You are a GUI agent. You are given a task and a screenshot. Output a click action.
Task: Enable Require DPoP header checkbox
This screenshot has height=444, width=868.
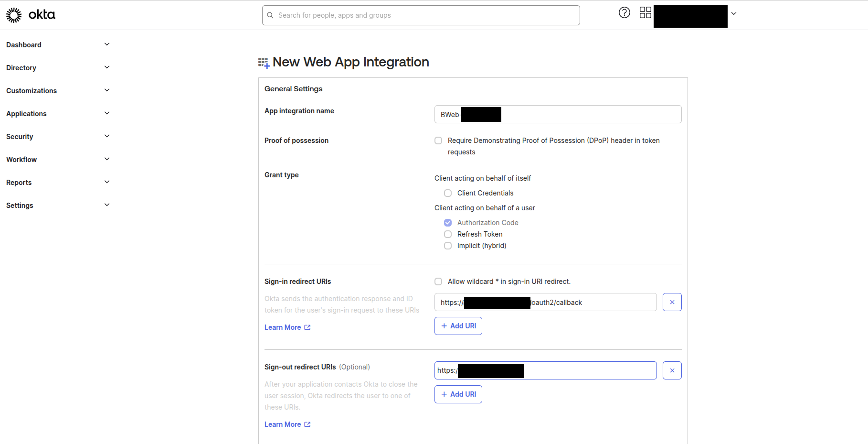pos(438,141)
